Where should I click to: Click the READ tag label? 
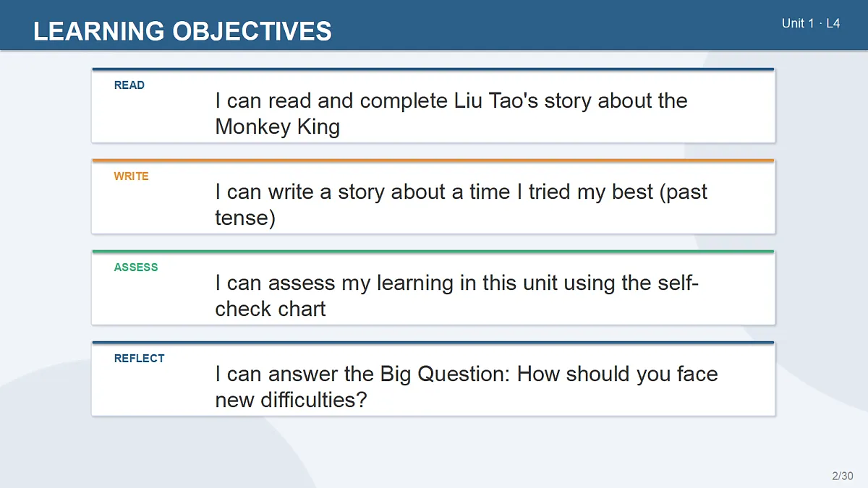(129, 85)
